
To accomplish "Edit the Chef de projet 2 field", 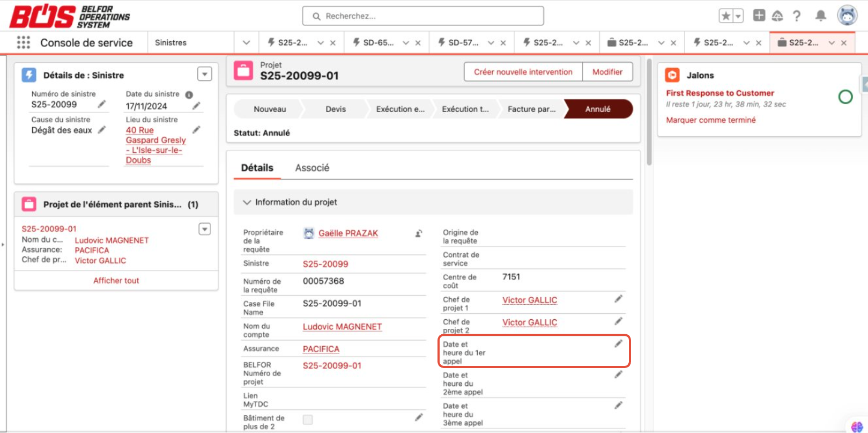I will pos(619,321).
